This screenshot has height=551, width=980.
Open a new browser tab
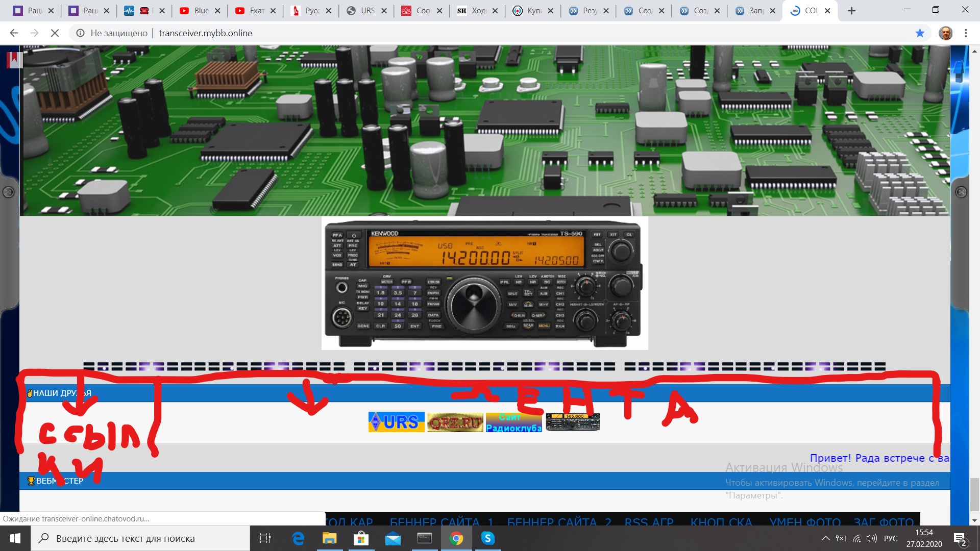point(851,11)
